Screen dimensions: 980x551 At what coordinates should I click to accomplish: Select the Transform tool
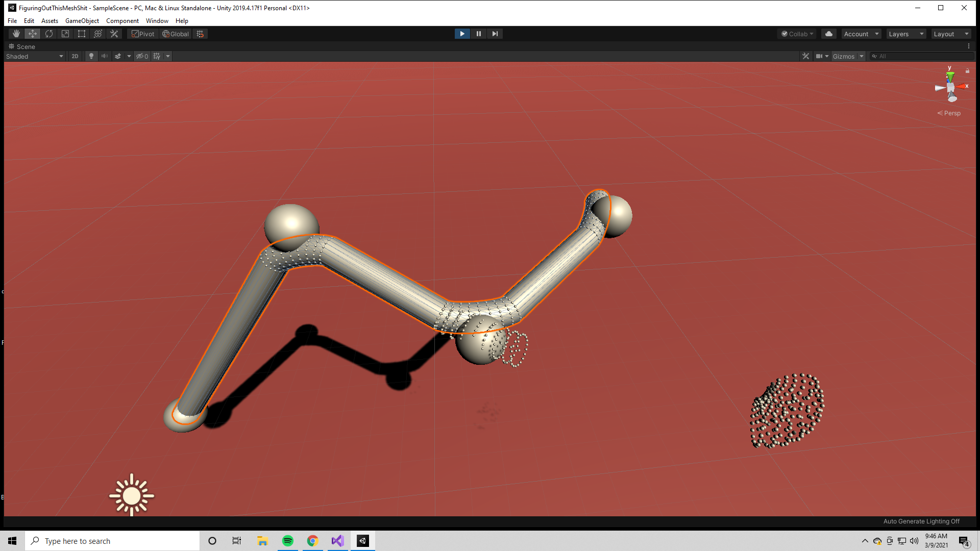tap(98, 34)
